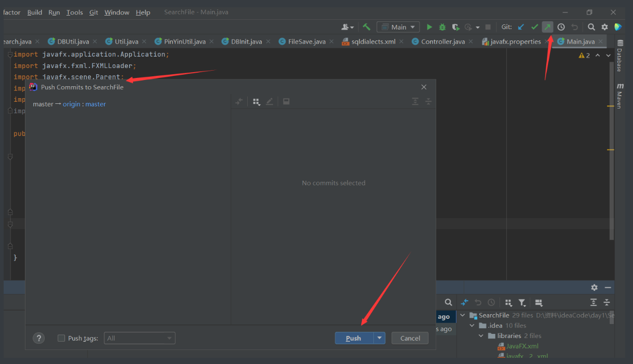Click Edit Source pencil in push dialog
Viewport: 633px width, 364px height.
point(270,101)
